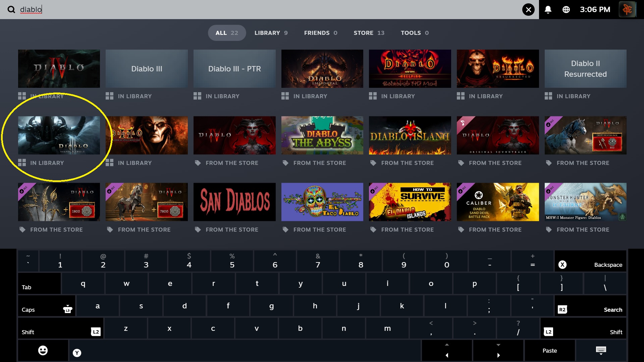Click the globe network icon
Viewport: 644px width, 362px height.
(x=566, y=9)
